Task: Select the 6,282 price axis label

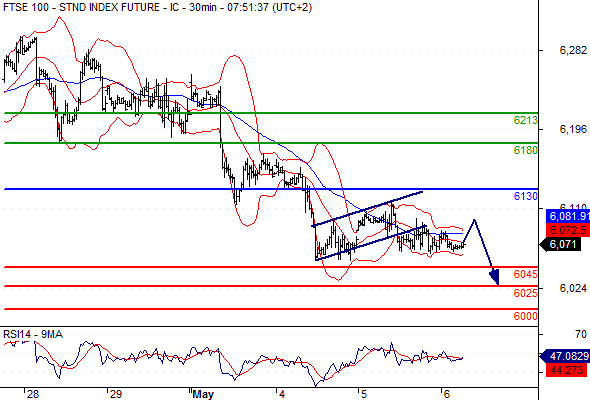Action: (573, 50)
